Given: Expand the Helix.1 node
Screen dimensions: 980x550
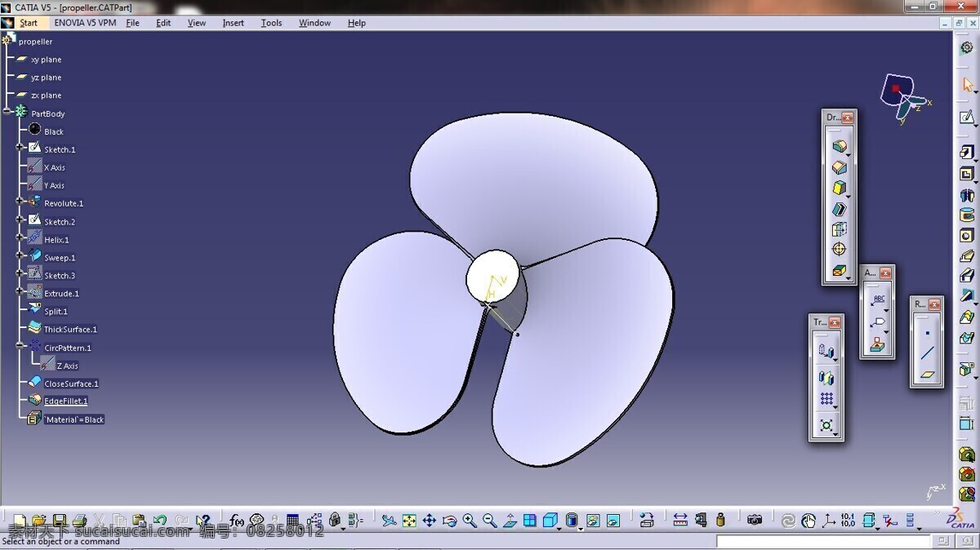Looking at the screenshot, I should click(20, 238).
